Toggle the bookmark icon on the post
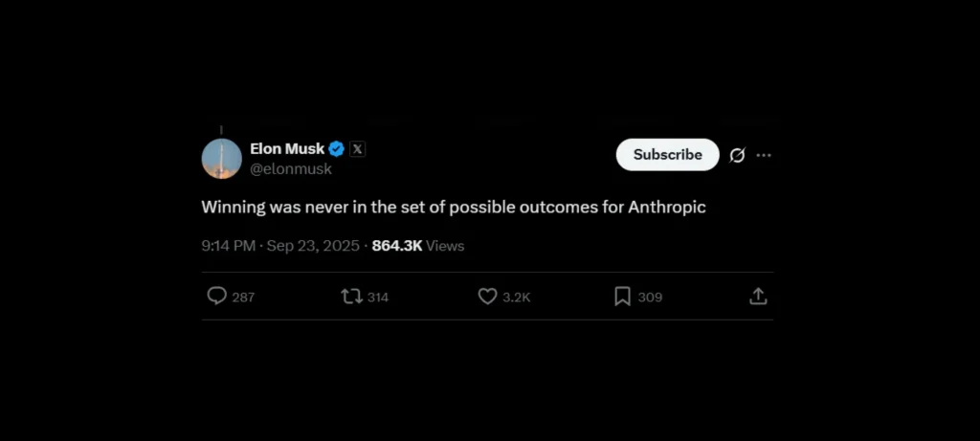 (x=622, y=297)
